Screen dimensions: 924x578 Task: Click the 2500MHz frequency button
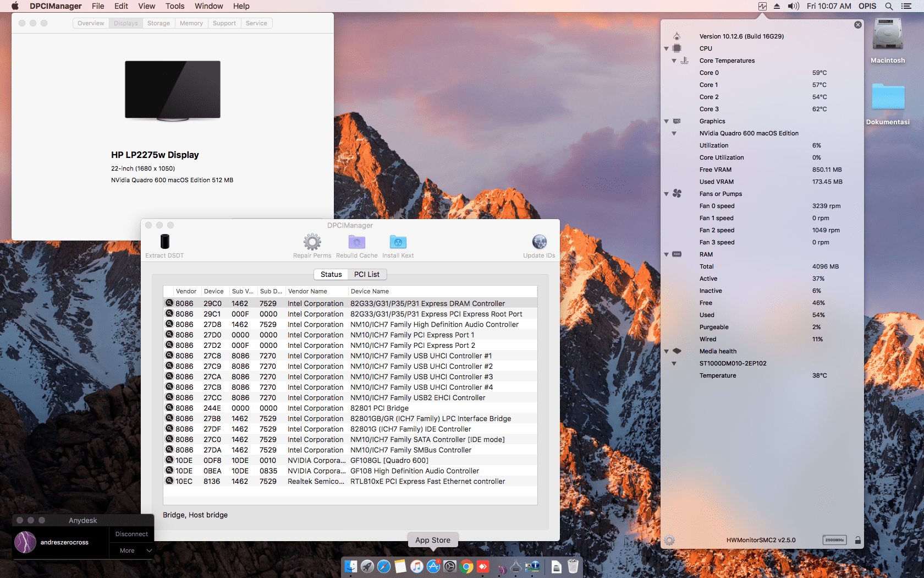835,540
